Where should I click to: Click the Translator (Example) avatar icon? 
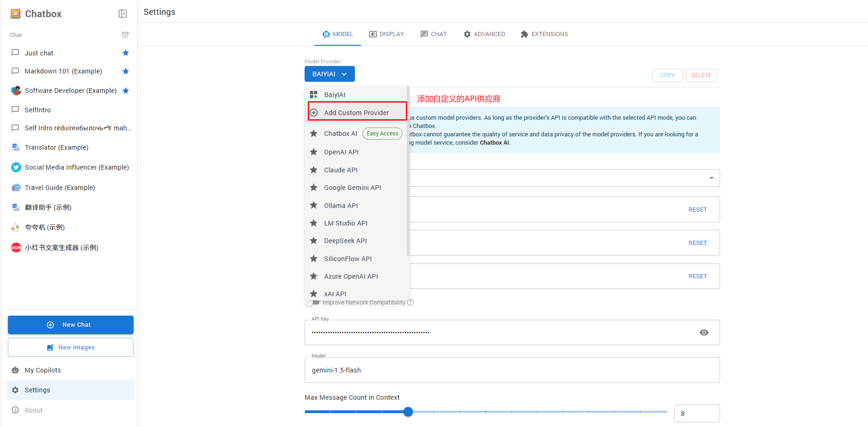point(16,147)
